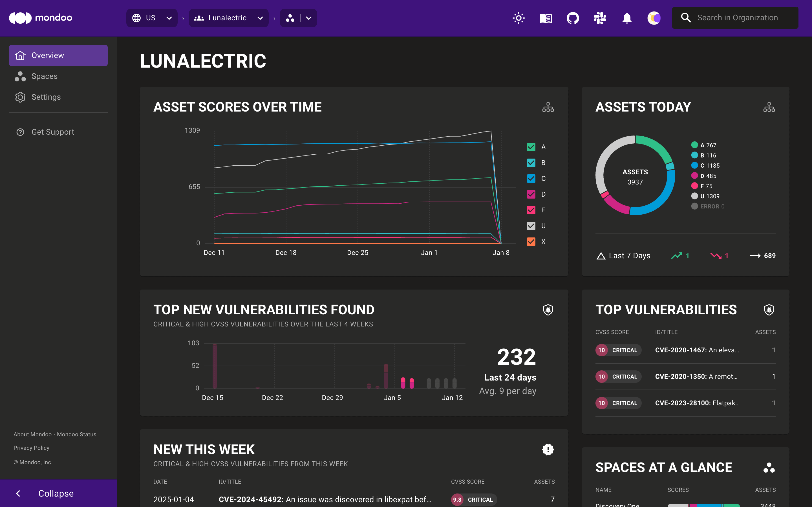This screenshot has height=507, width=812.
Task: Expand the Lunalectric organization dropdown
Action: pos(261,17)
